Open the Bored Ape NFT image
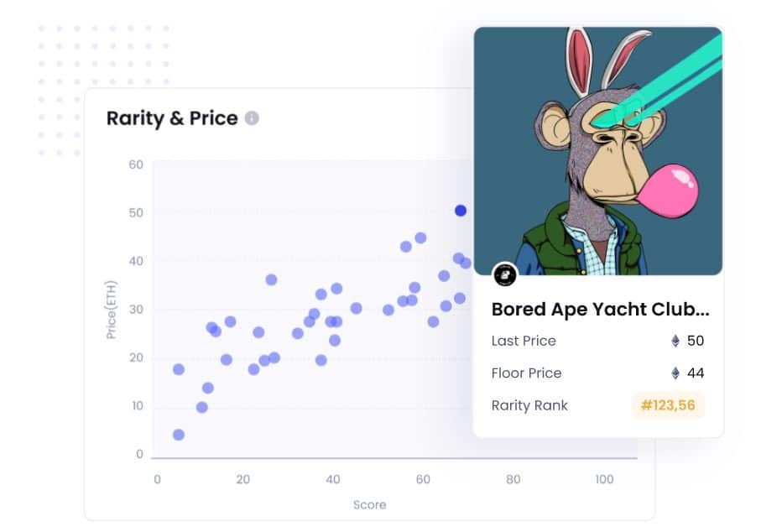Image resolution: width=782 pixels, height=532 pixels. [598, 150]
